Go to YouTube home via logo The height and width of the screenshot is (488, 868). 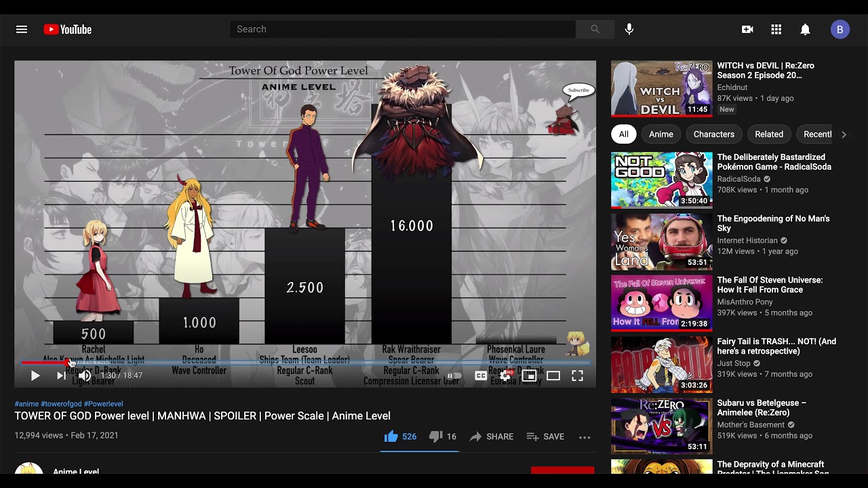[x=67, y=29]
